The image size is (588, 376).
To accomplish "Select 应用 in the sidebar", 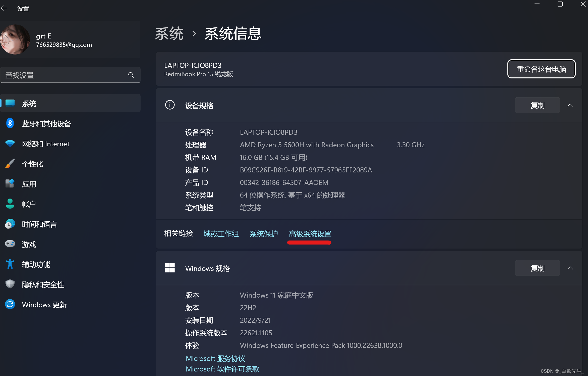I will click(70, 184).
